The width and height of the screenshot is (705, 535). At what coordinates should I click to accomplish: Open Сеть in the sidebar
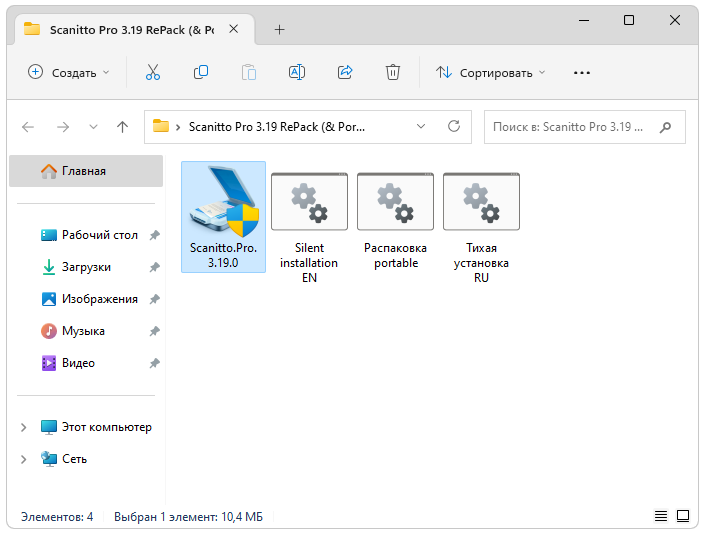(64, 459)
